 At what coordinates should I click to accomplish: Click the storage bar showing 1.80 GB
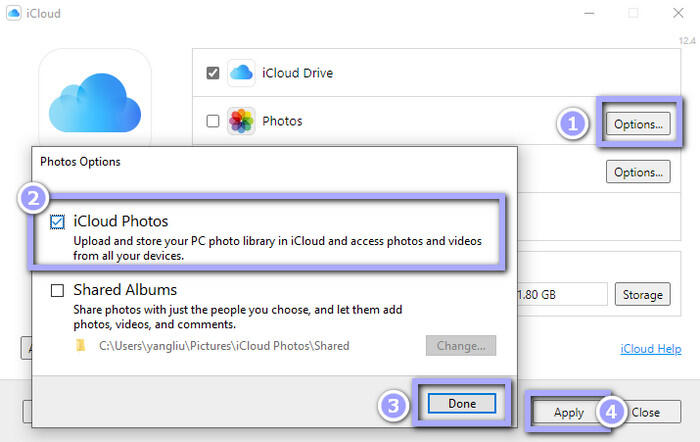pos(562,294)
